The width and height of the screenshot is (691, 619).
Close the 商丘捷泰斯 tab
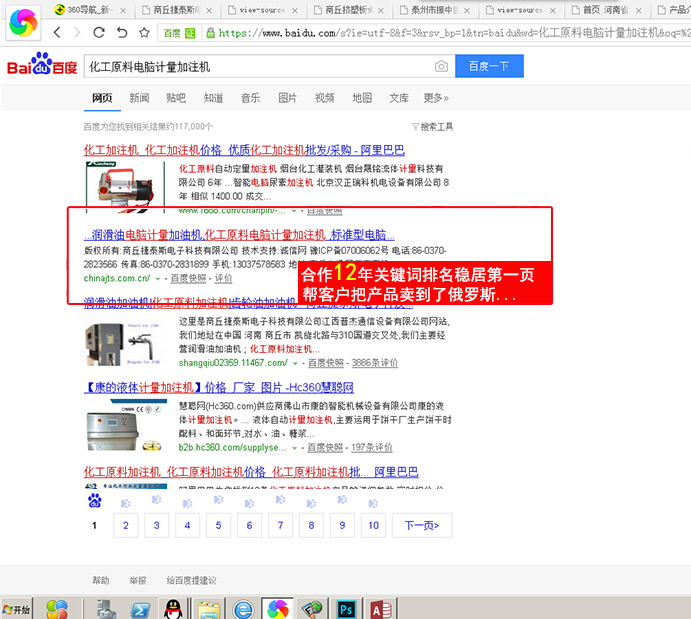[x=209, y=11]
